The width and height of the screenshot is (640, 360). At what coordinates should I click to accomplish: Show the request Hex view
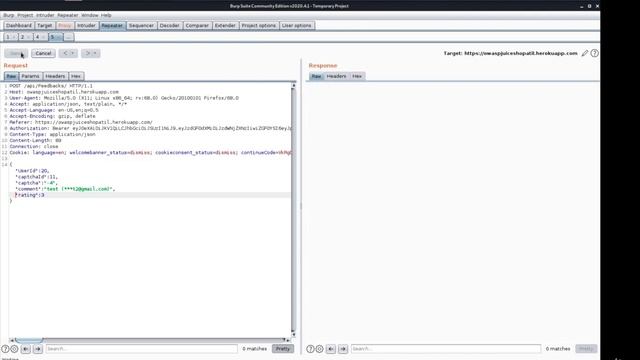coord(76,76)
